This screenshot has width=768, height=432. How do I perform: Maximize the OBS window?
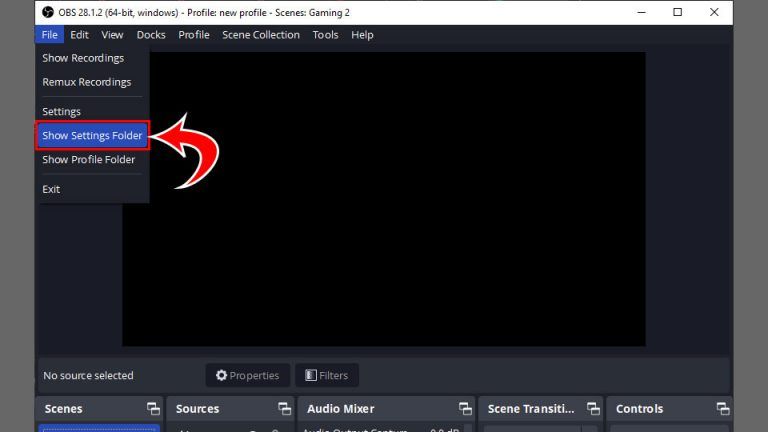[678, 12]
